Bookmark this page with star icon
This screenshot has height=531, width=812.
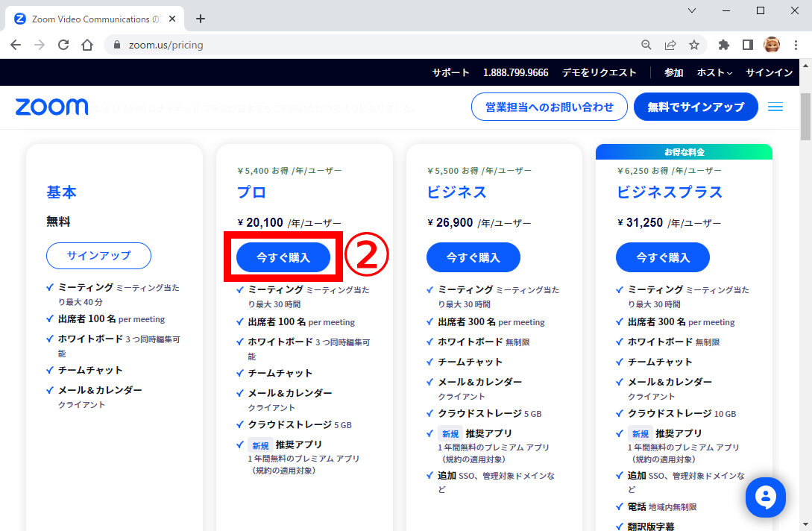694,45
